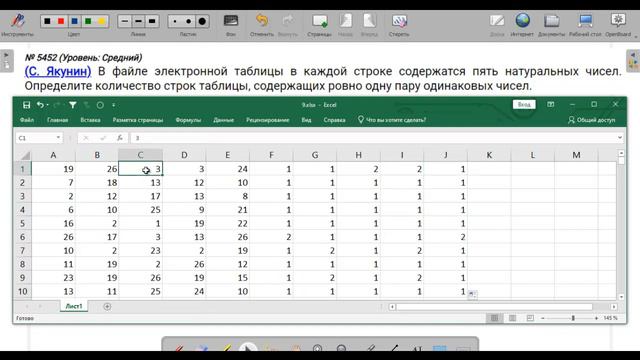The height and width of the screenshot is (360, 640).
Task: Click the Вернуть redo arrow in OpenBoard
Action: point(288,21)
